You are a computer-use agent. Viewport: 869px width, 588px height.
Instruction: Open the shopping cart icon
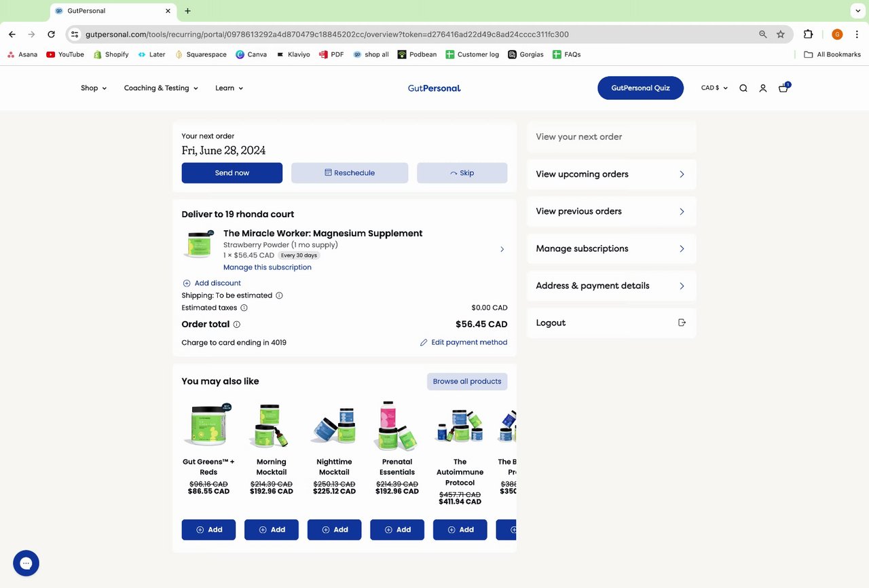pos(783,88)
